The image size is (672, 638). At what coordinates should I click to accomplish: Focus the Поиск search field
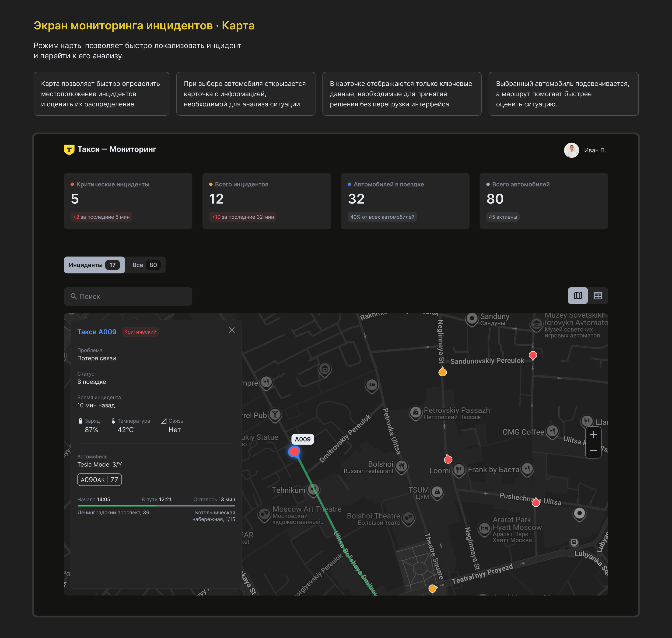tap(128, 297)
